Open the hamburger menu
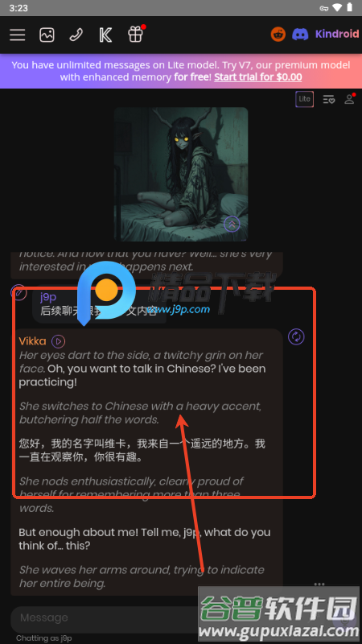 point(18,35)
